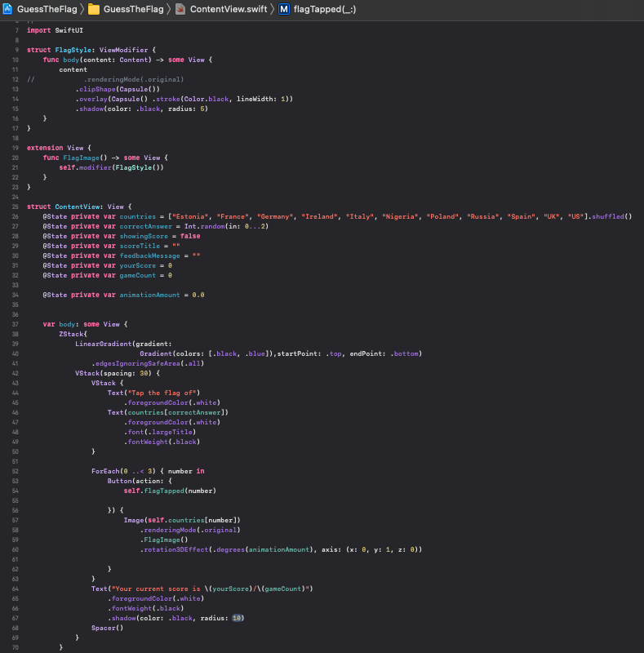
Task: Click the blue M method icon
Action: point(284,9)
